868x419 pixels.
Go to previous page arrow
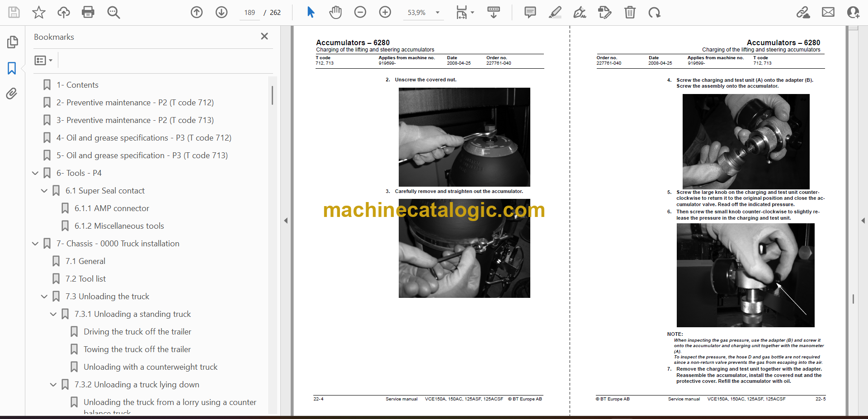(197, 12)
